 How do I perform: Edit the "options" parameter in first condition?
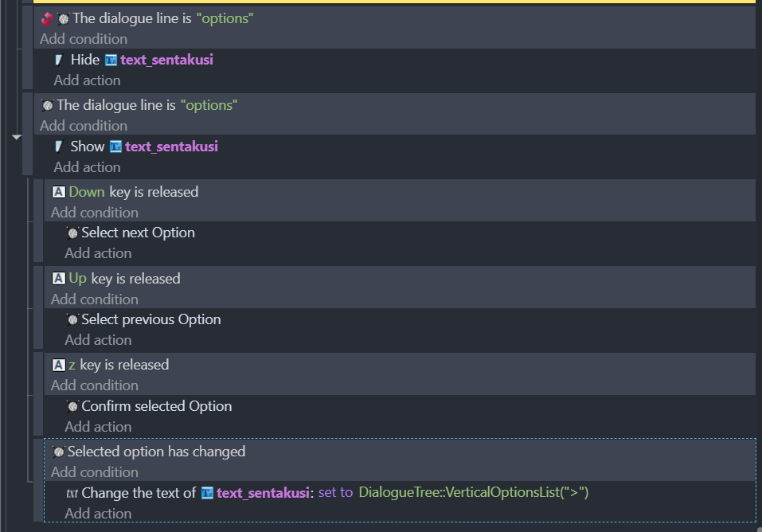(225, 18)
